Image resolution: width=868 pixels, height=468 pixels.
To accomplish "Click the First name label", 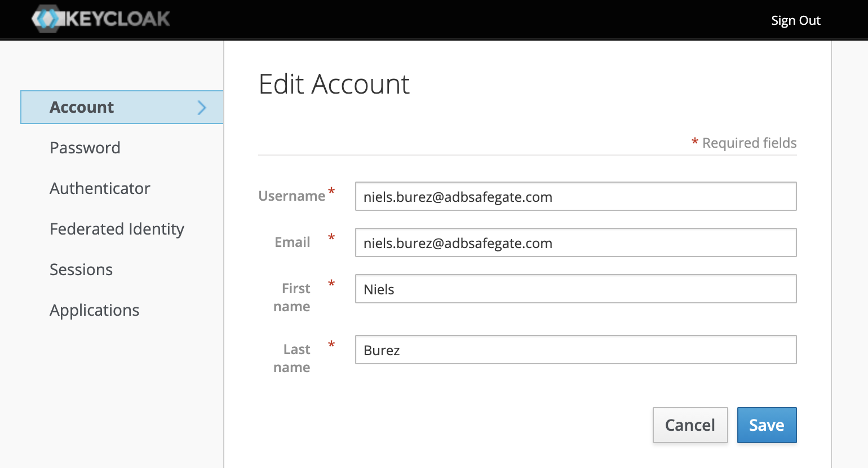I will [x=293, y=297].
